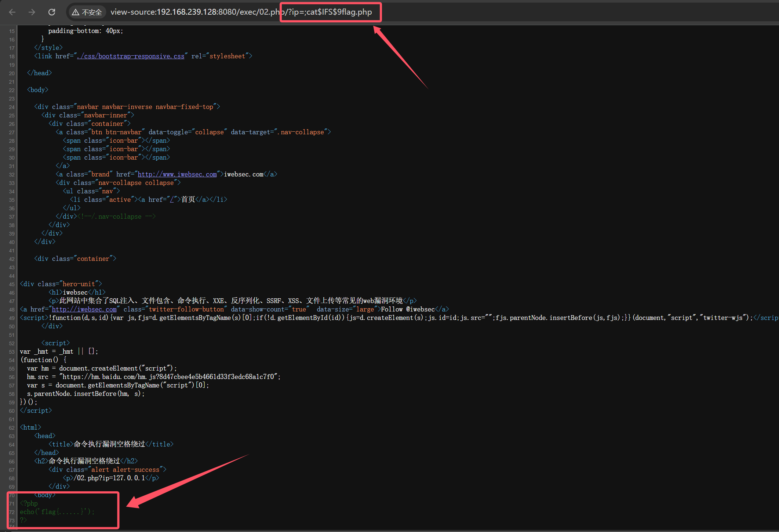
Task: Click the <?php opening tag line
Action: [x=29, y=503]
